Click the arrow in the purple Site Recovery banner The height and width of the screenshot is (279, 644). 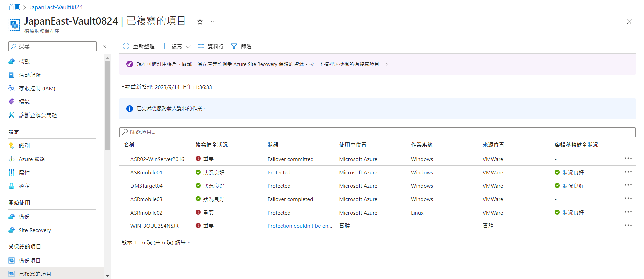pyautogui.click(x=385, y=64)
